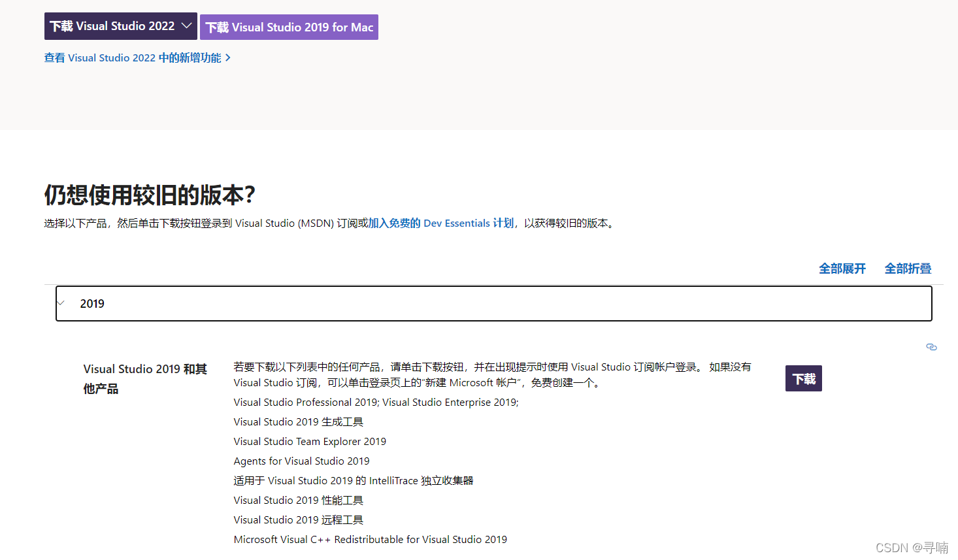
Task: Click the arrow after 新增功能 link
Action: pyautogui.click(x=227, y=58)
